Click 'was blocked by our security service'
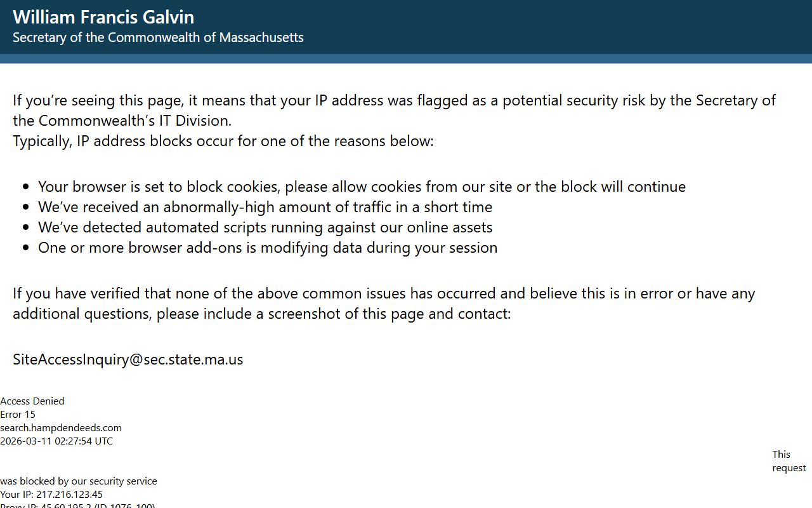 [79, 481]
